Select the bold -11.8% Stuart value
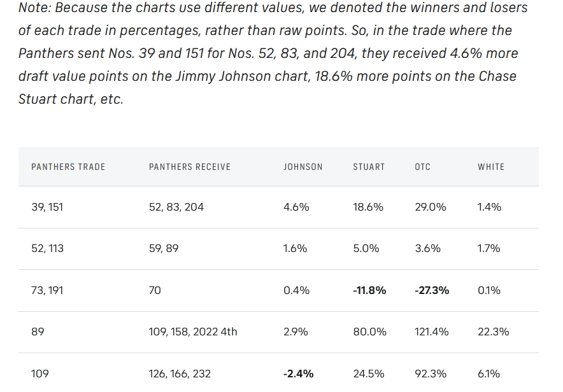The height and width of the screenshot is (392, 563). point(369,290)
